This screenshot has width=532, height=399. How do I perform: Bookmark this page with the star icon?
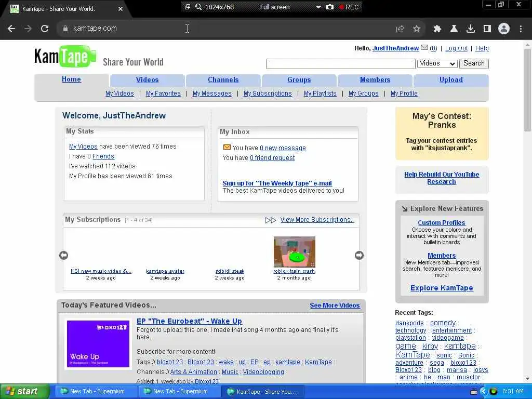pos(417,29)
